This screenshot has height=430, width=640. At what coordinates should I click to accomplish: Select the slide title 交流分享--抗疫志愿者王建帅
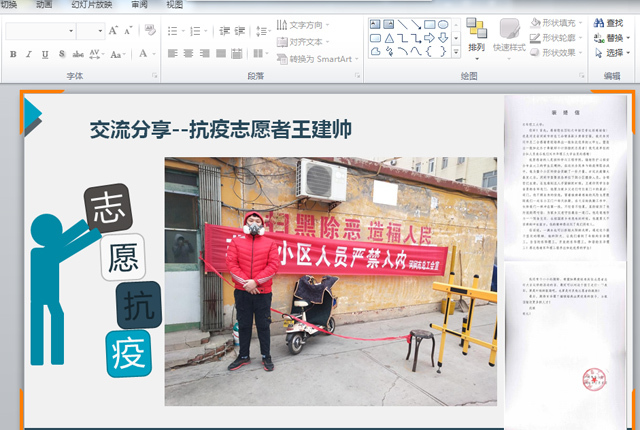pyautogui.click(x=221, y=130)
